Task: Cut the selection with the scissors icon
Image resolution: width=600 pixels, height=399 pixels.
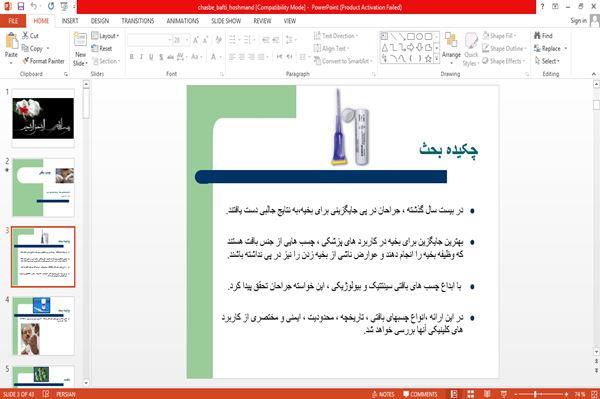Action: tap(25, 36)
